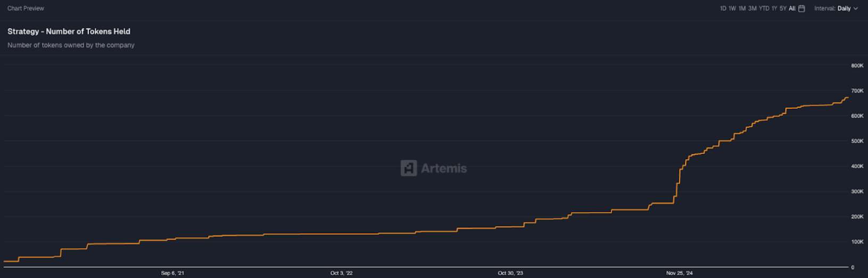Click the chevron beside Daily interval

click(856, 9)
